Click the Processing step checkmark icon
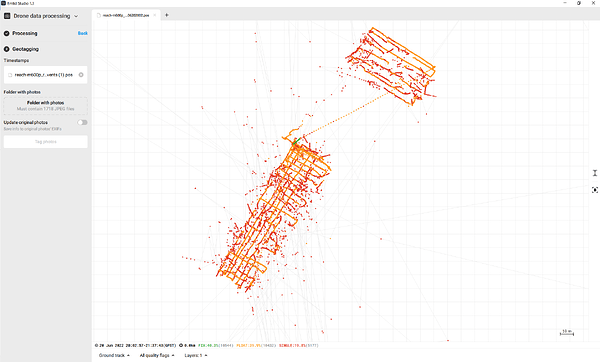 click(x=7, y=34)
